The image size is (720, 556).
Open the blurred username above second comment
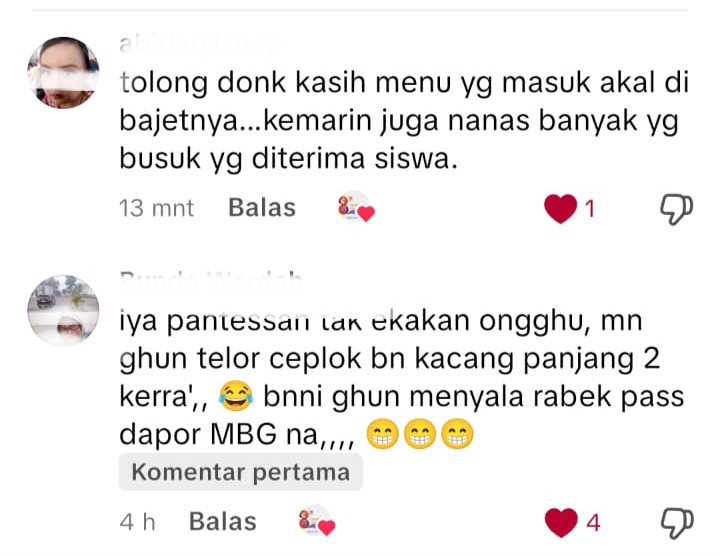pyautogui.click(x=211, y=280)
